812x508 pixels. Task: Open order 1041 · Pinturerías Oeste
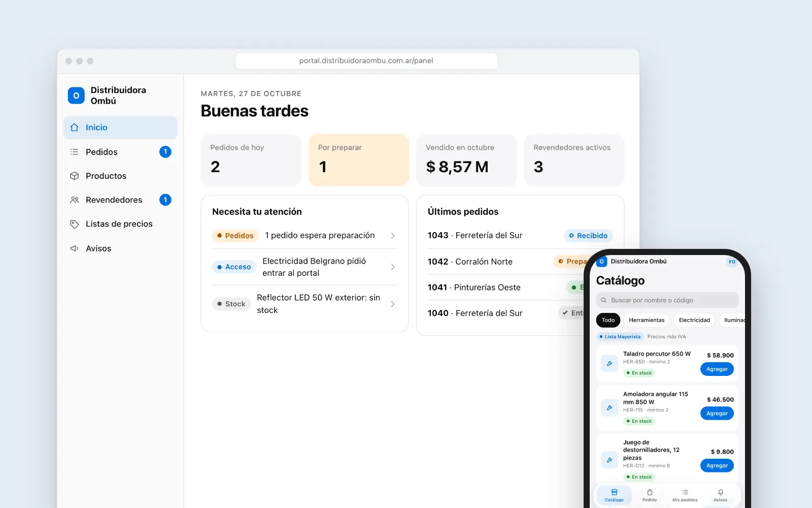point(505,288)
